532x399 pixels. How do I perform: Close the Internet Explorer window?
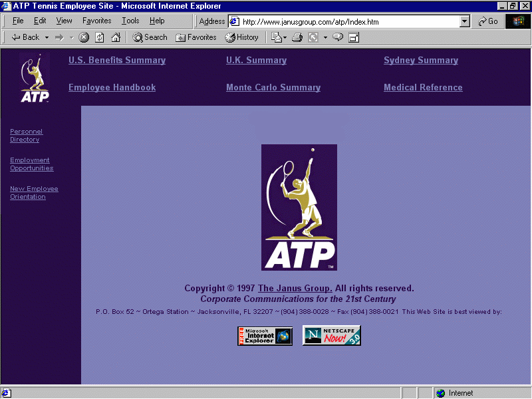pos(525,6)
